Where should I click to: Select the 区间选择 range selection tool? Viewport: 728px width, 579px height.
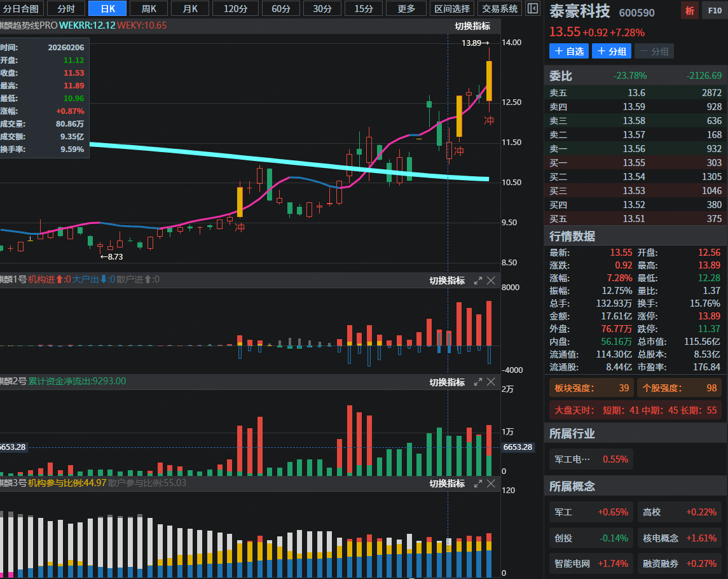tap(452, 9)
